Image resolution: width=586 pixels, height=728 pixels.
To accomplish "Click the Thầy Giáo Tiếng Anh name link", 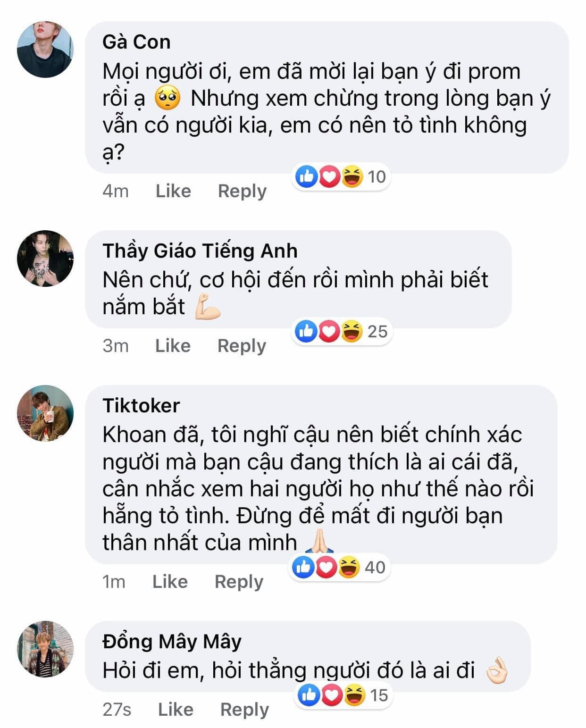I will pos(200,251).
